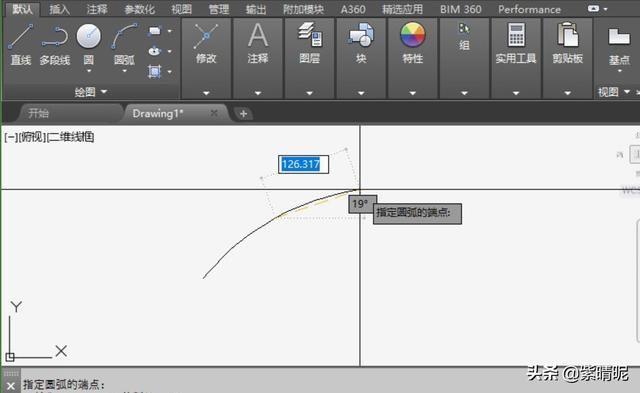Click the hatch tool icon in 绘图 panel
The image size is (640, 393).
click(155, 71)
